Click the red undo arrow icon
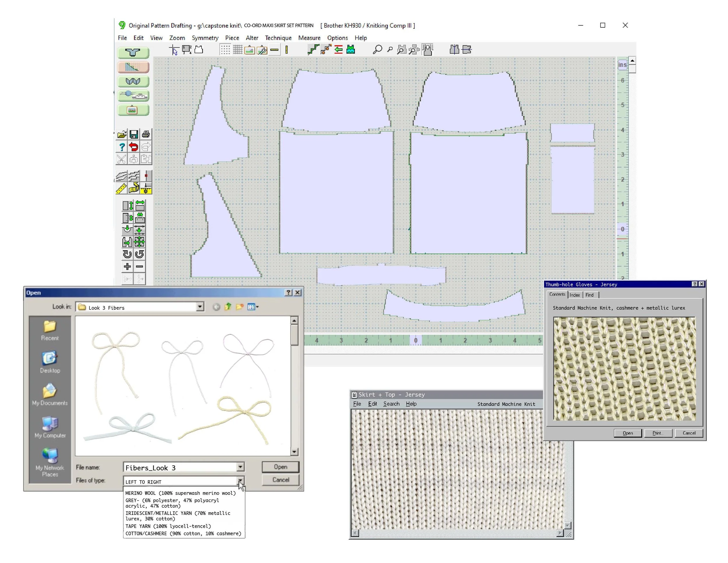Screen dimensions: 728x563 coord(134,147)
